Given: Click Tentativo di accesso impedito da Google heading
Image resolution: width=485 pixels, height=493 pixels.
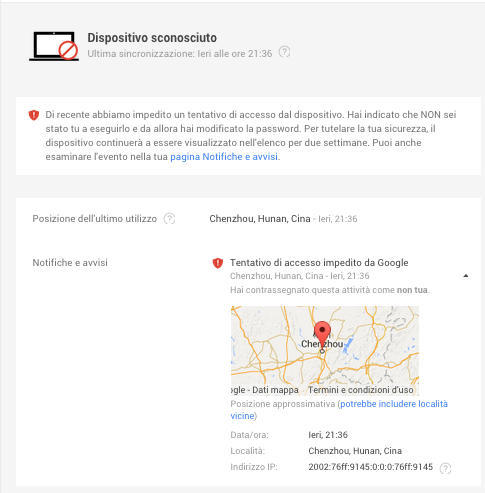Looking at the screenshot, I should pyautogui.click(x=319, y=263).
